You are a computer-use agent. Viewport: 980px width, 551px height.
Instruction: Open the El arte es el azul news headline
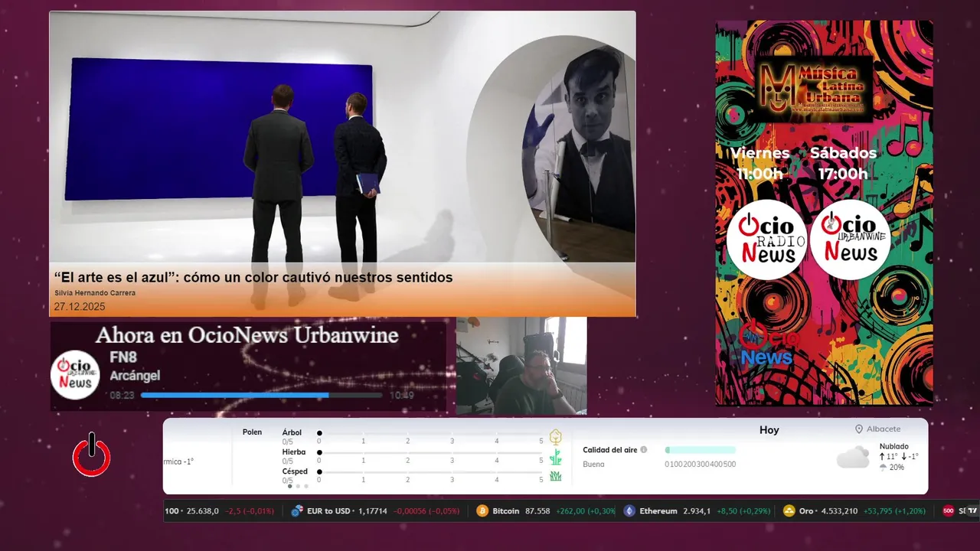(253, 277)
